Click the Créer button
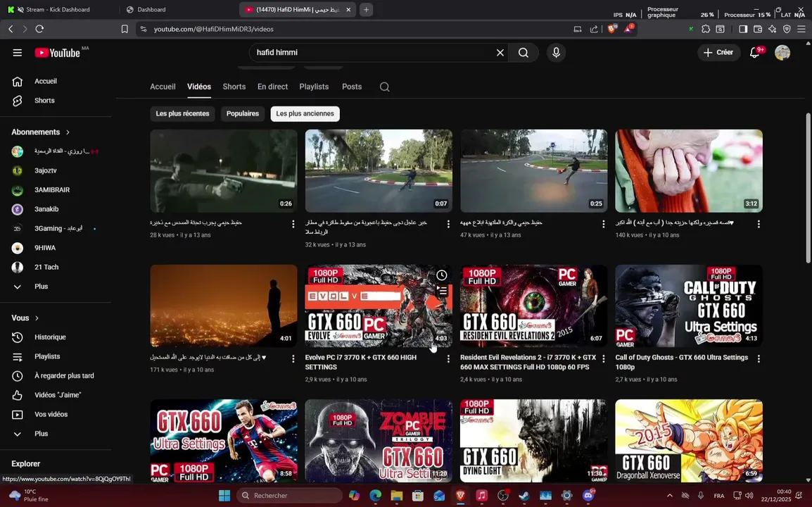Viewport: 812px width, 507px height. coord(718,52)
